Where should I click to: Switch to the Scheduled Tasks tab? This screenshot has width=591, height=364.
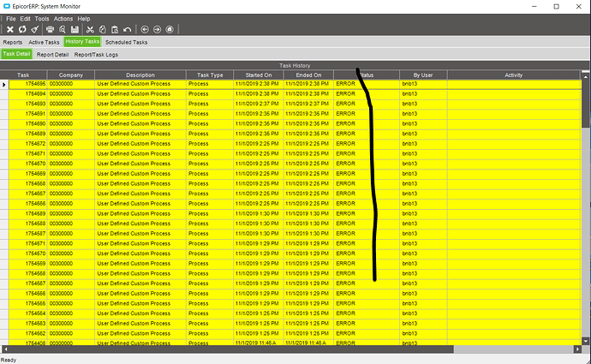click(x=126, y=42)
